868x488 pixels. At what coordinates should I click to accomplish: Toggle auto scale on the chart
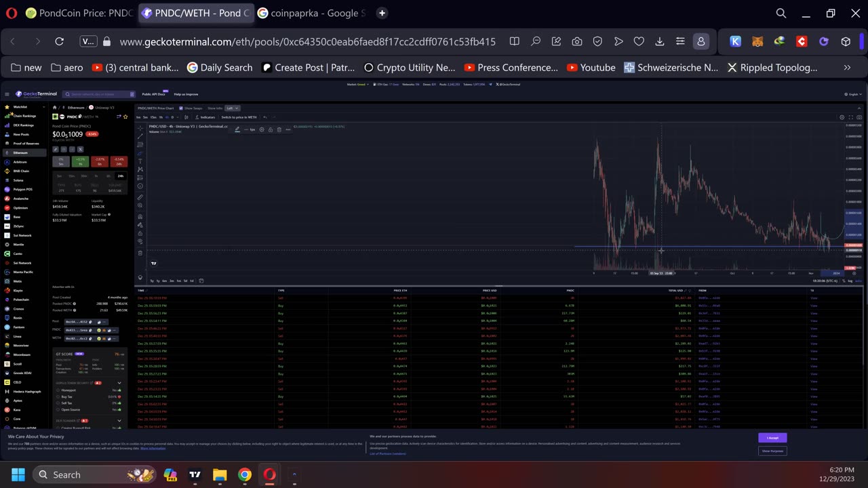coord(859,281)
